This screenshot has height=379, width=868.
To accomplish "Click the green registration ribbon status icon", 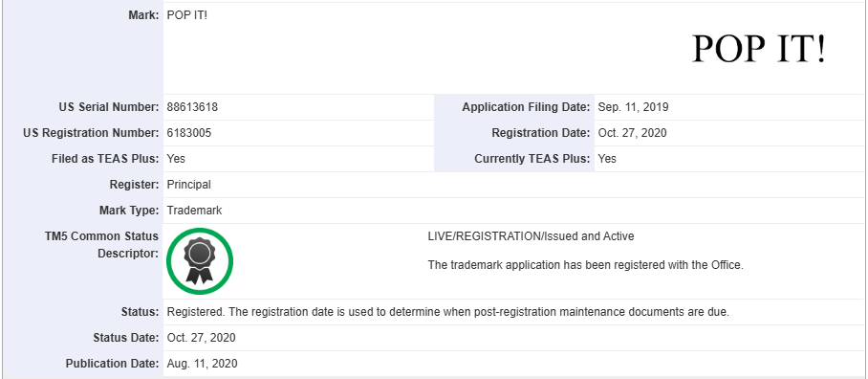I will (200, 261).
